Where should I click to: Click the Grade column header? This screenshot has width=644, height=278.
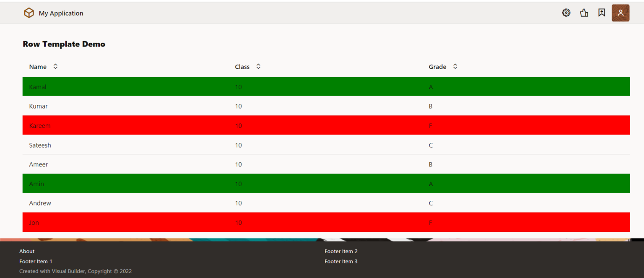(x=437, y=66)
